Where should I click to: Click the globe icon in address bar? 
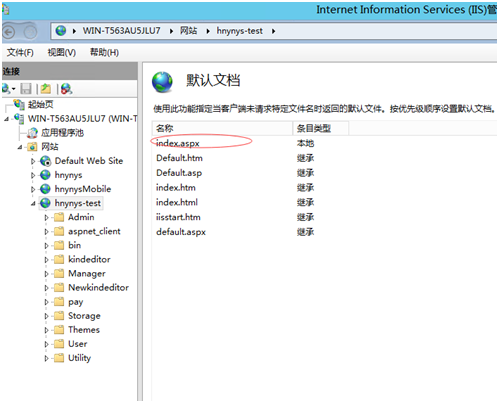(x=61, y=31)
